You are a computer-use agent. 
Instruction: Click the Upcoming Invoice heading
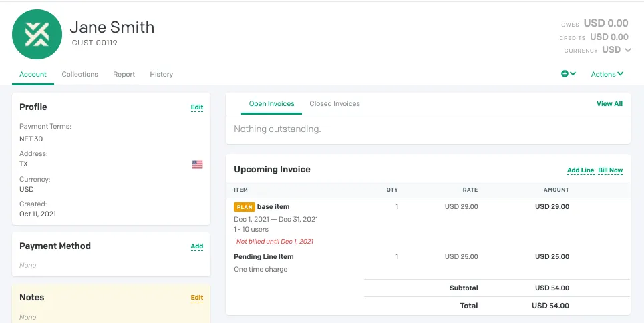coord(273,169)
